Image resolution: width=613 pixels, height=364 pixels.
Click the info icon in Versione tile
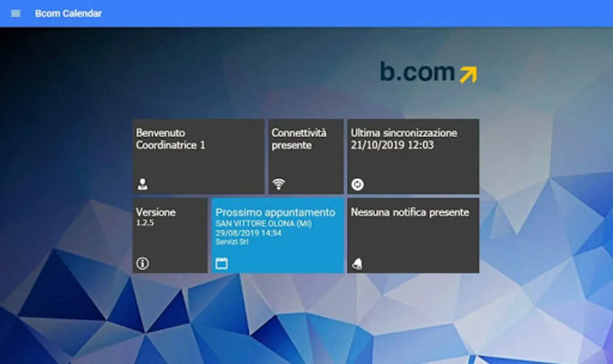(142, 264)
